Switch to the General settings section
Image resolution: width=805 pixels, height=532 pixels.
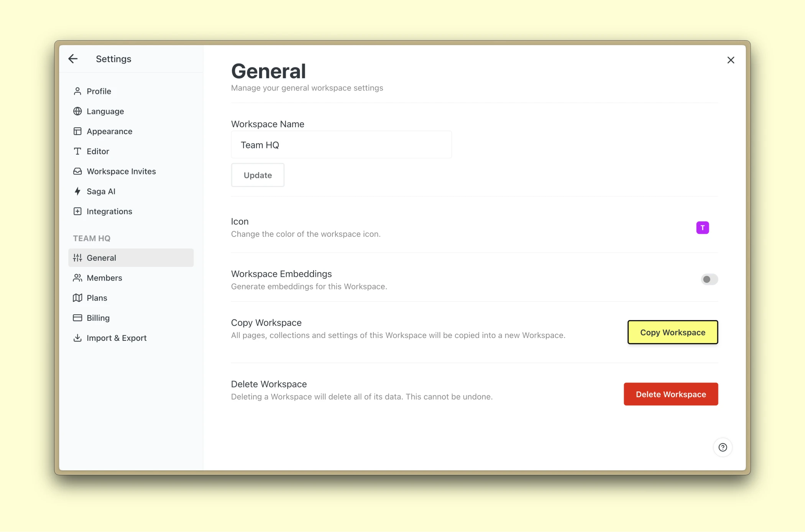(101, 258)
